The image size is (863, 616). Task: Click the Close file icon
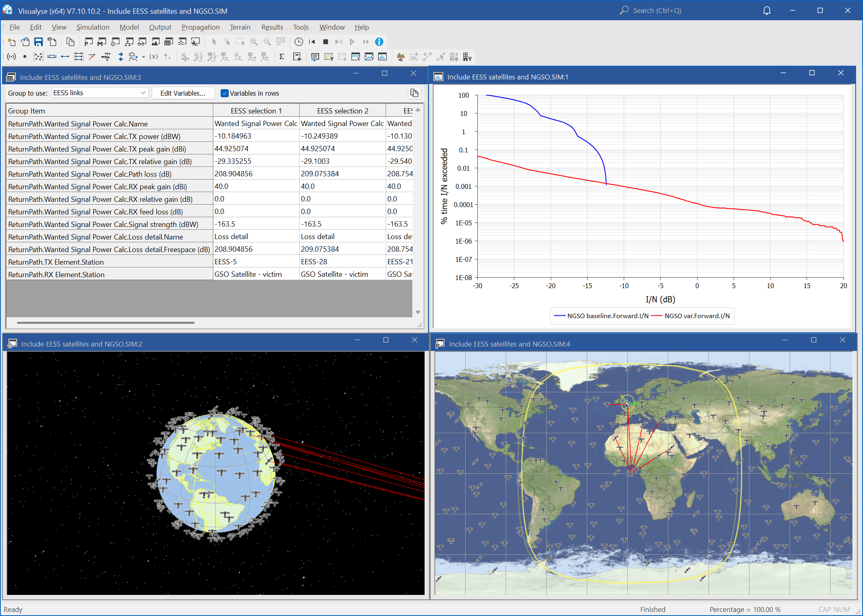(52, 42)
